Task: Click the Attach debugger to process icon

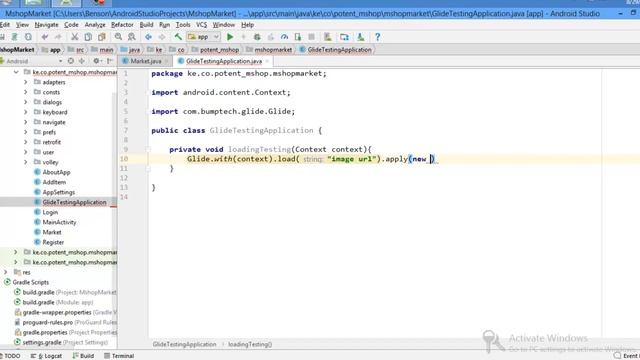Action: coord(298,37)
